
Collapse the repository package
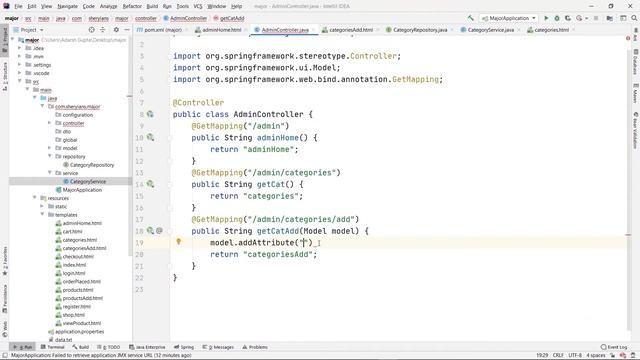pos(50,156)
